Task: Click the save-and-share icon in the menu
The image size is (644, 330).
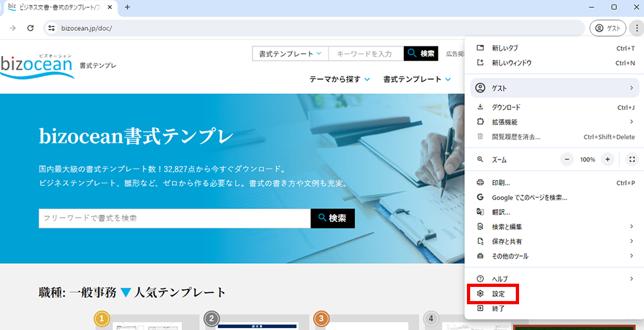Action: click(x=480, y=241)
